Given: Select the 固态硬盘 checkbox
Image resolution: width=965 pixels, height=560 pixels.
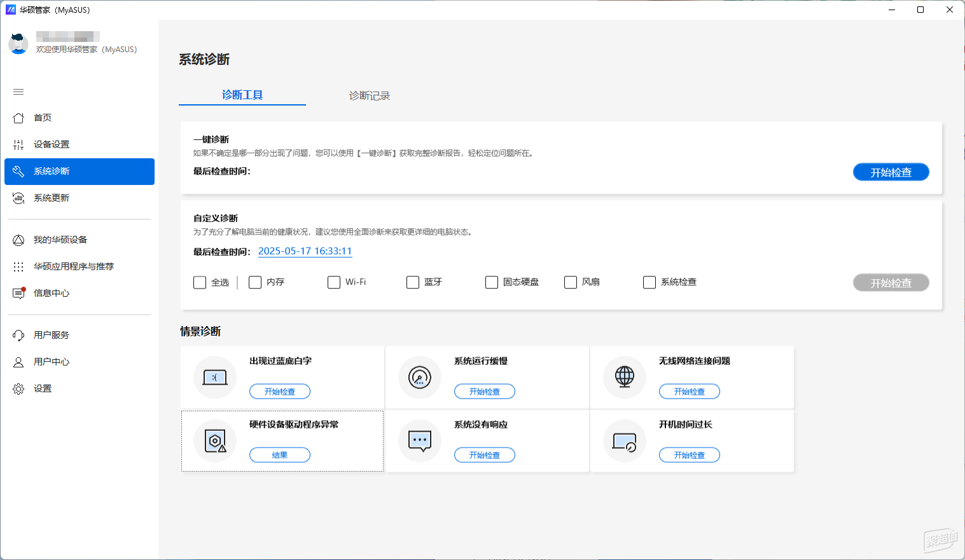Looking at the screenshot, I should tap(492, 282).
